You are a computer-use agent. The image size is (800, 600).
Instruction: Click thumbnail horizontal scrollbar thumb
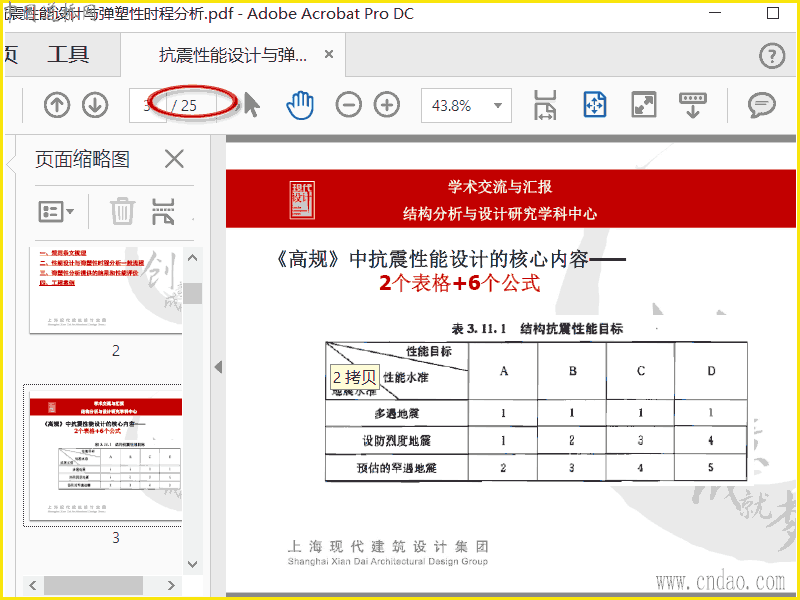pos(93,585)
